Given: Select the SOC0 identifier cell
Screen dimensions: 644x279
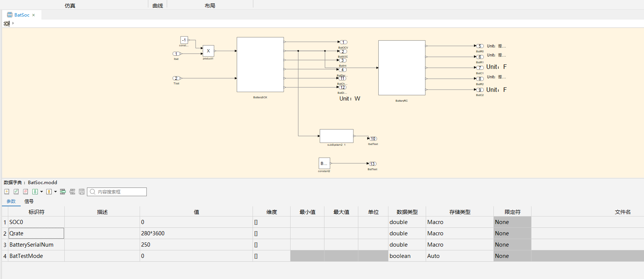Looking at the screenshot, I should pyautogui.click(x=37, y=222).
